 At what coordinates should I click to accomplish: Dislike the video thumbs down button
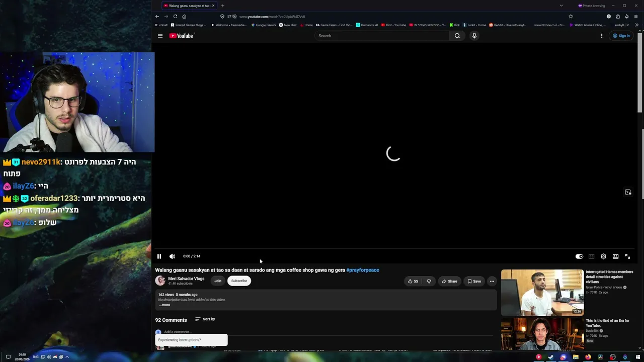click(x=429, y=282)
